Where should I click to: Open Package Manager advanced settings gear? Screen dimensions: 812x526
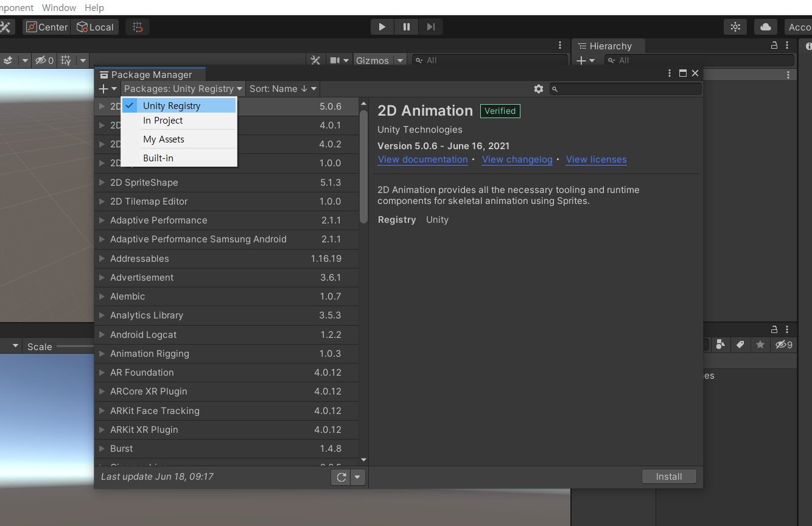539,89
